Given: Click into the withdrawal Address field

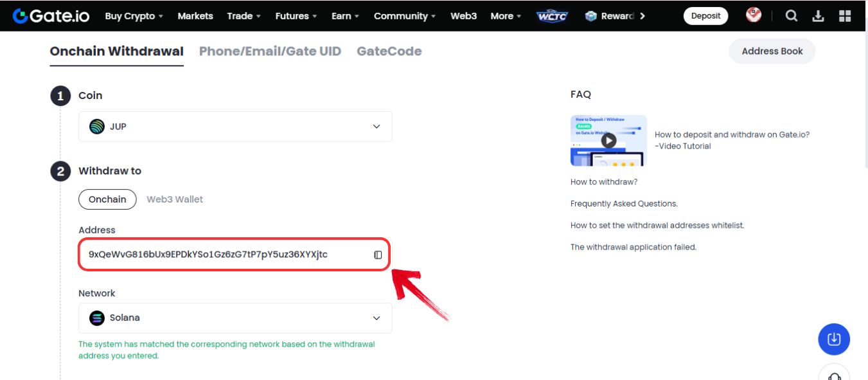Looking at the screenshot, I should click(235, 255).
